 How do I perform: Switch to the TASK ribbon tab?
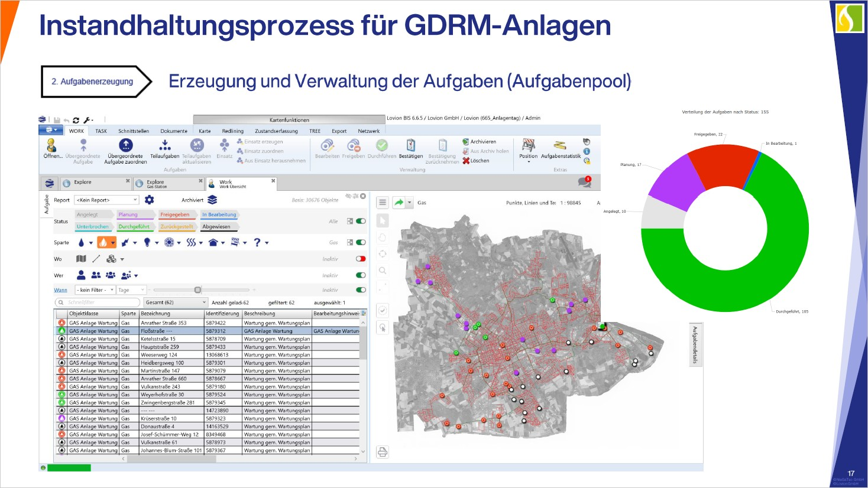click(101, 131)
